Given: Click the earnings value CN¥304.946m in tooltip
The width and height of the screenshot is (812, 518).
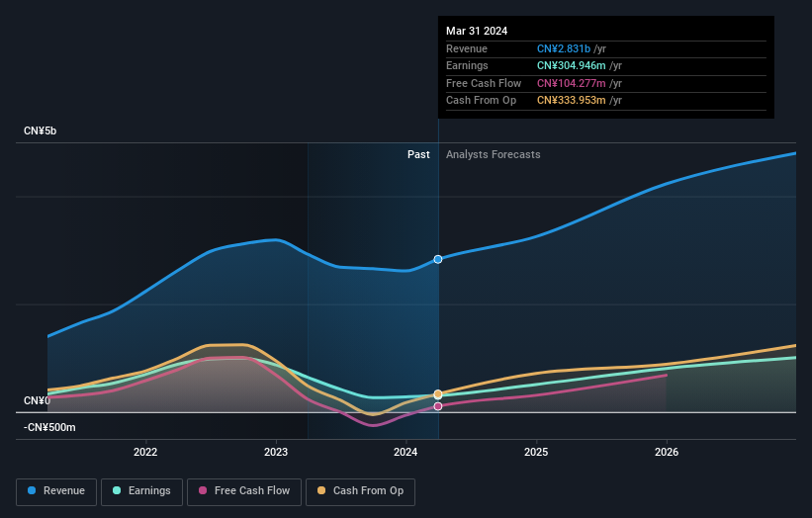Looking at the screenshot, I should point(572,65).
